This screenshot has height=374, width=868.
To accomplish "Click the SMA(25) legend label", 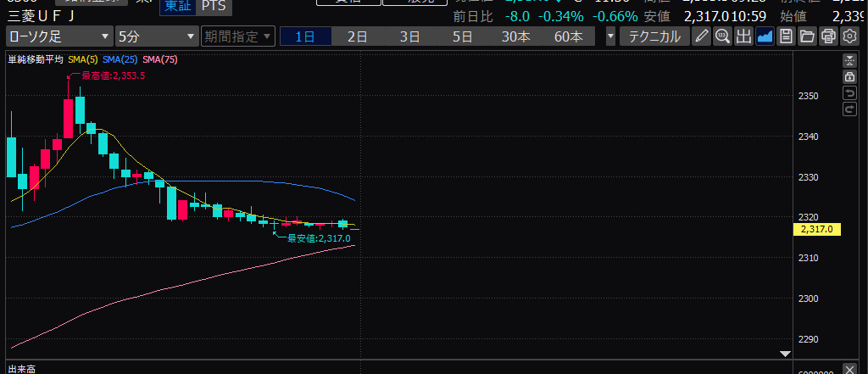I will tap(120, 59).
